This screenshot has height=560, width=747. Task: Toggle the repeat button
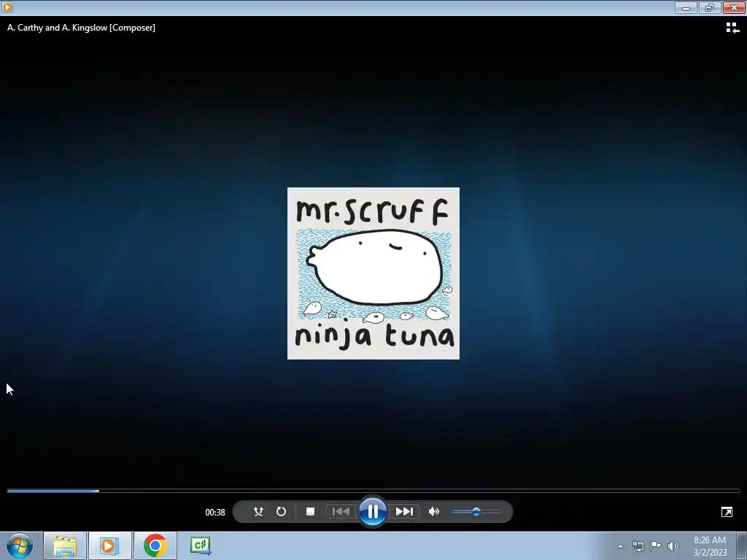point(281,511)
